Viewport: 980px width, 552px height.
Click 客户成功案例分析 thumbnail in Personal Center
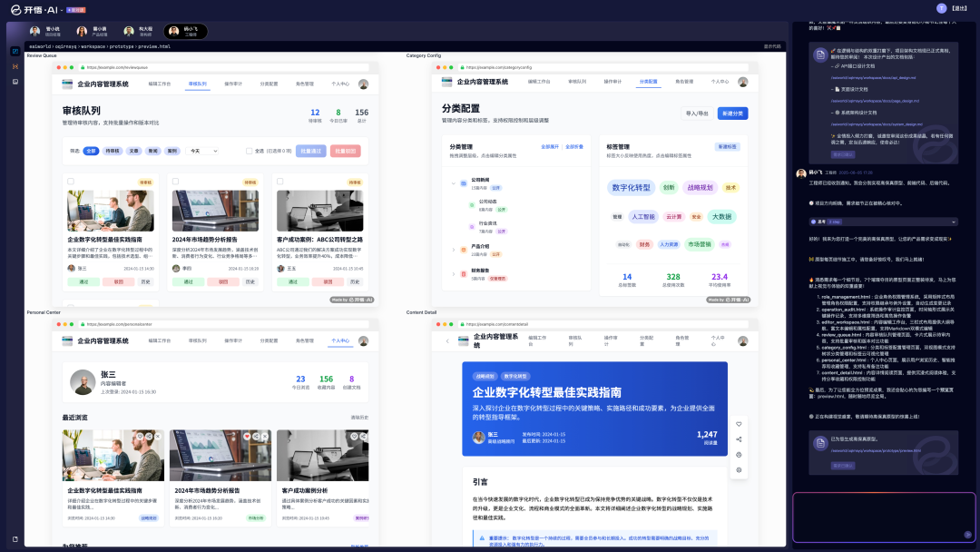click(x=322, y=455)
